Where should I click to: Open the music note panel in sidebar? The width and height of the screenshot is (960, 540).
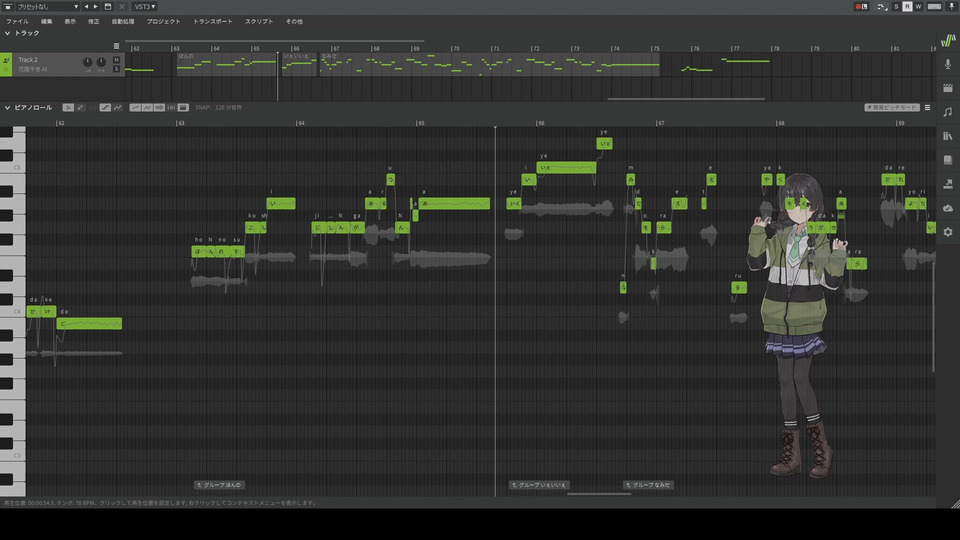948,112
